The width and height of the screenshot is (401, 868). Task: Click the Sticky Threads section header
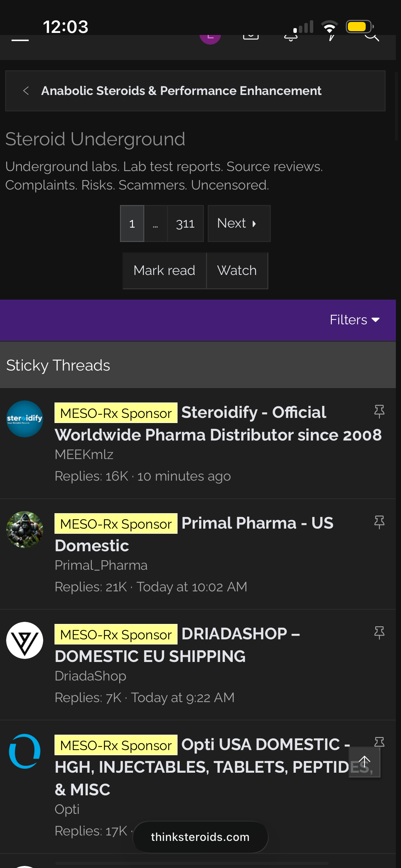198,365
